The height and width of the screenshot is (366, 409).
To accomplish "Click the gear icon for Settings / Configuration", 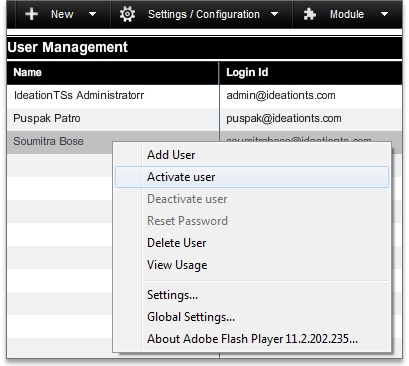I will click(127, 14).
